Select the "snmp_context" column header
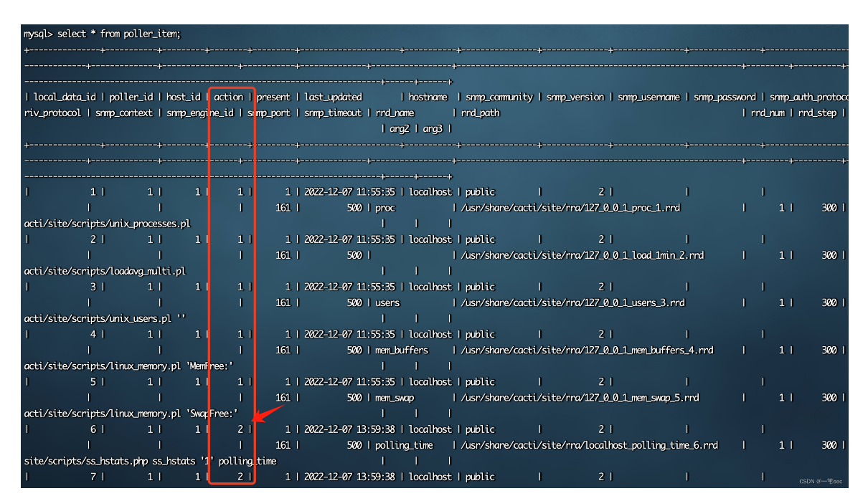The height and width of the screenshot is (501, 868). tap(124, 113)
